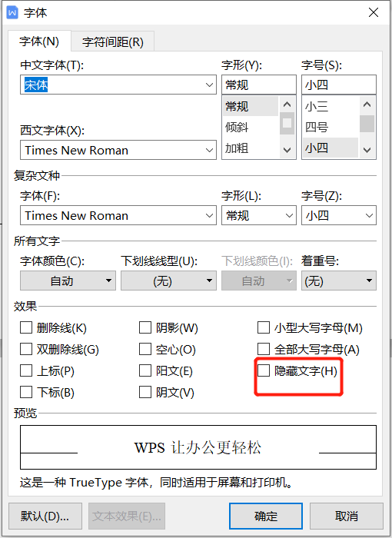
Task: Toggle 上标(P) checkbox
Action: [26, 371]
